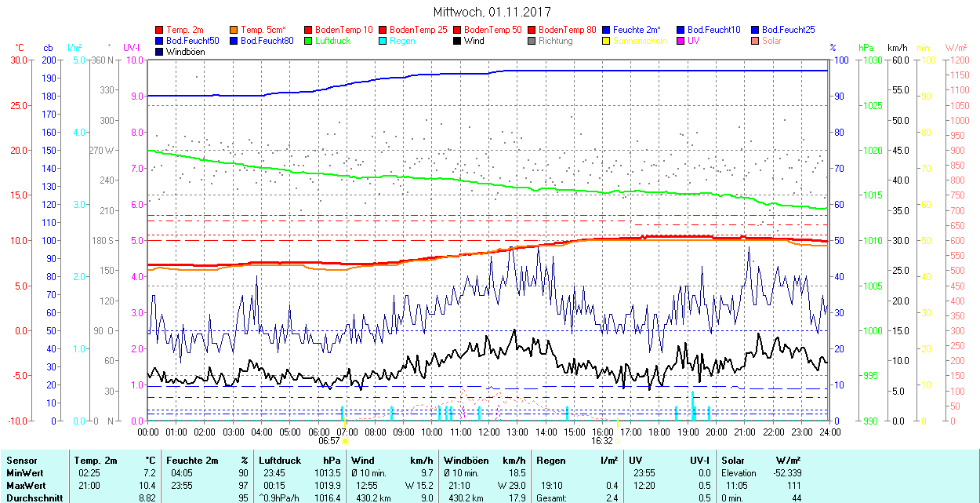Screen dimensions: 980x503
Task: Click the BodenTemp 10 legend label
Action: pos(343,30)
